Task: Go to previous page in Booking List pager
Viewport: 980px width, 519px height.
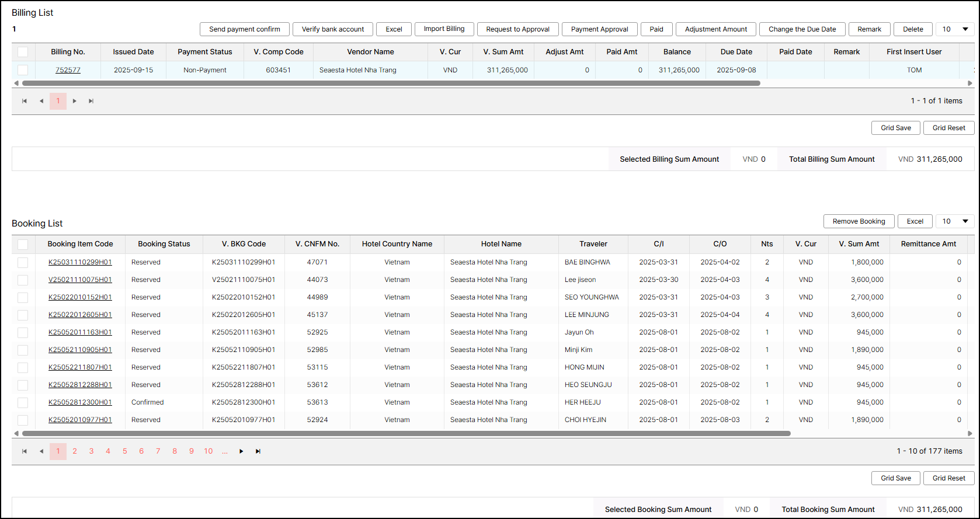Action: click(x=41, y=451)
